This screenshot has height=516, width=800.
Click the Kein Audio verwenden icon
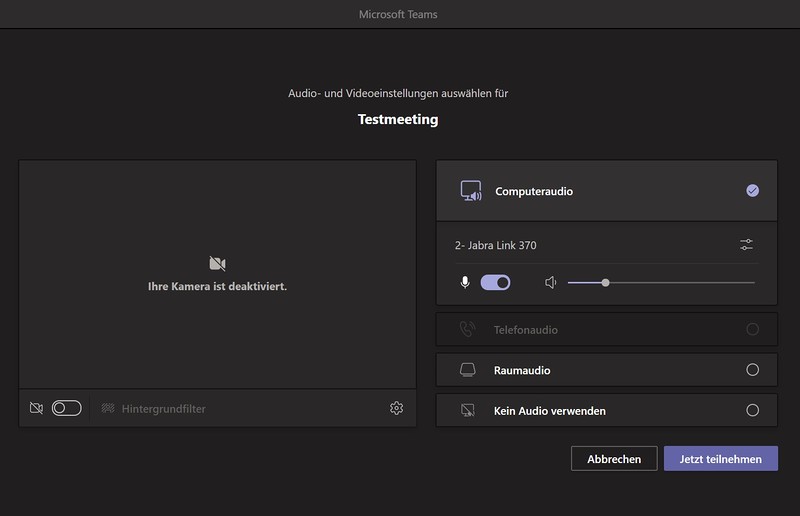coord(467,410)
